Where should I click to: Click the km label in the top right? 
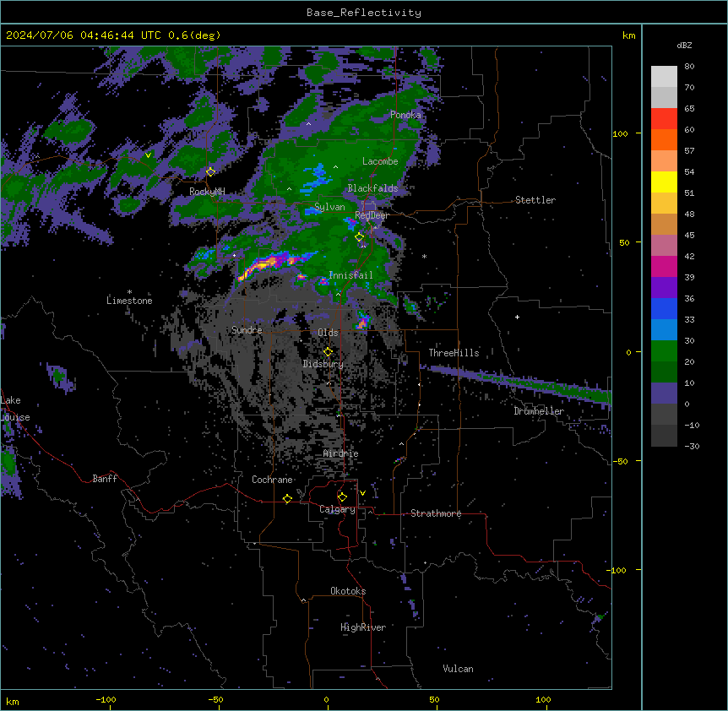click(628, 35)
